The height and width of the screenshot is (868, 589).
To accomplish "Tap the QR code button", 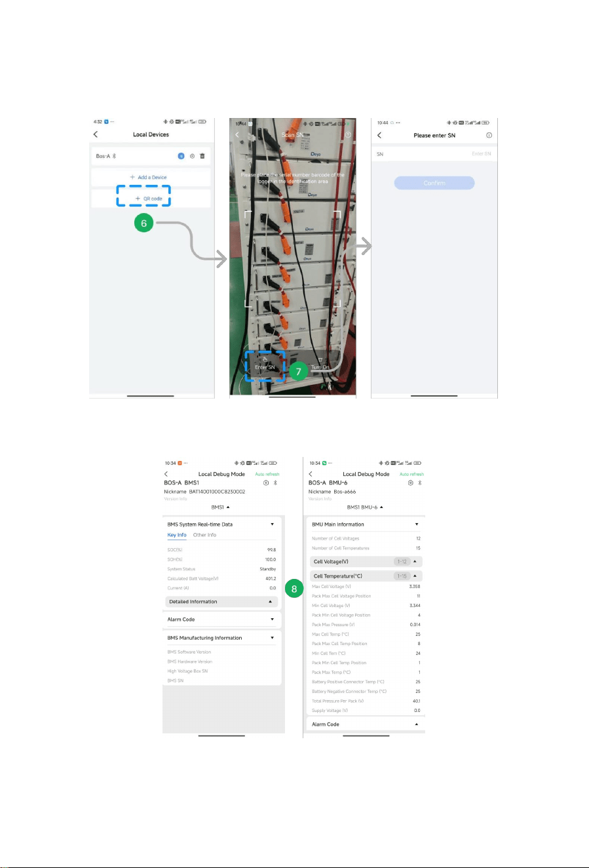I will (151, 198).
